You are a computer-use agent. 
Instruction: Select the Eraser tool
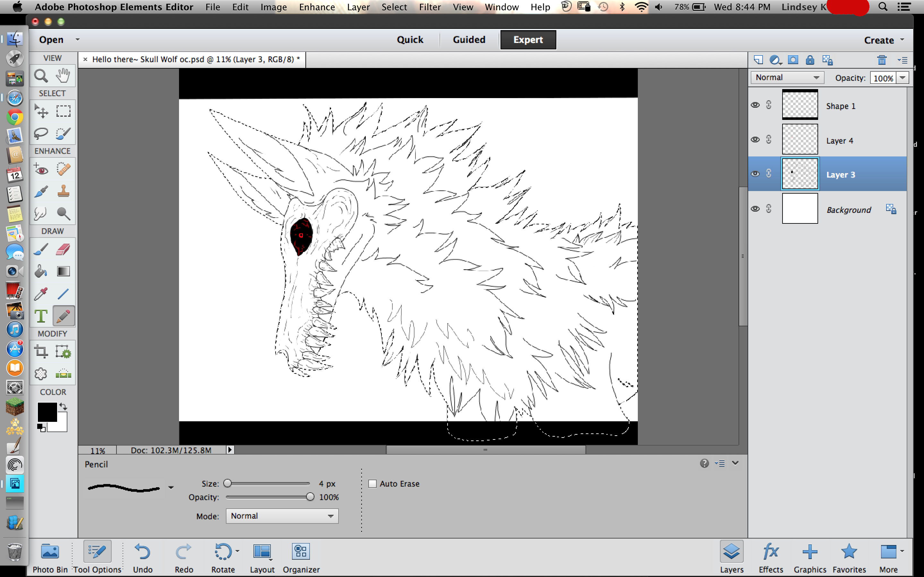point(63,250)
